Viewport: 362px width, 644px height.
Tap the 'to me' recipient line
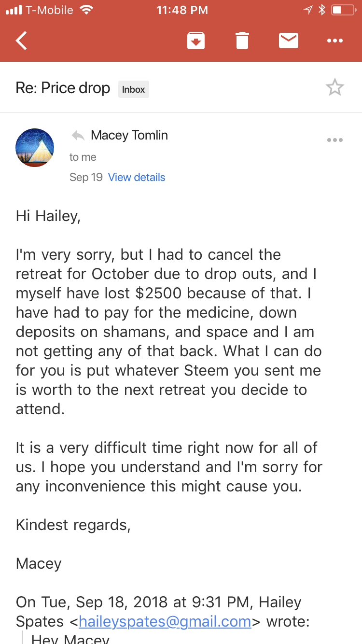point(83,157)
